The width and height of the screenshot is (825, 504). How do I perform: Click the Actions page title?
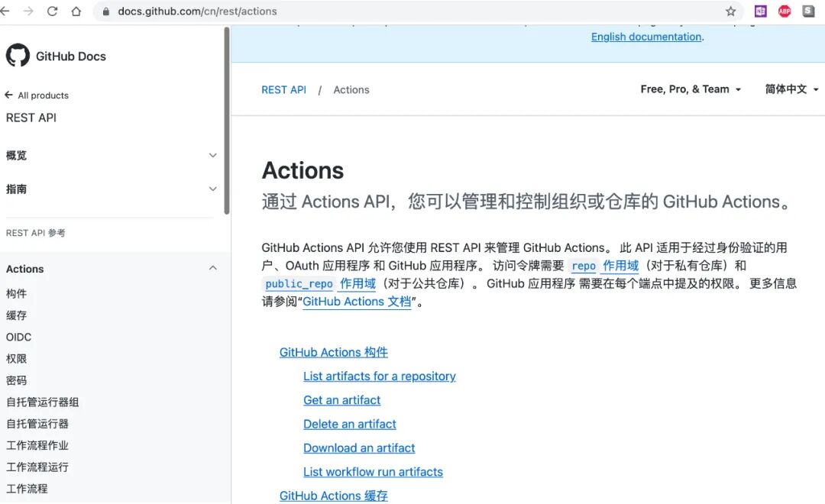click(302, 170)
